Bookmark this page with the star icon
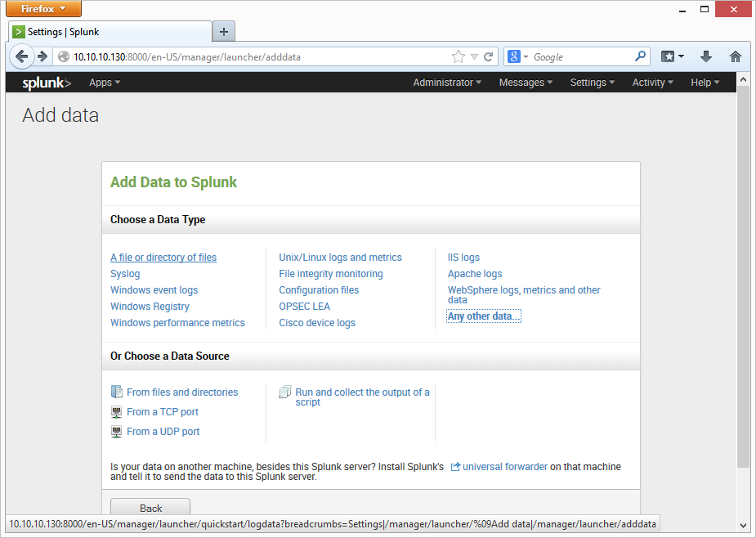Viewport: 756px width, 538px height. pyautogui.click(x=458, y=57)
